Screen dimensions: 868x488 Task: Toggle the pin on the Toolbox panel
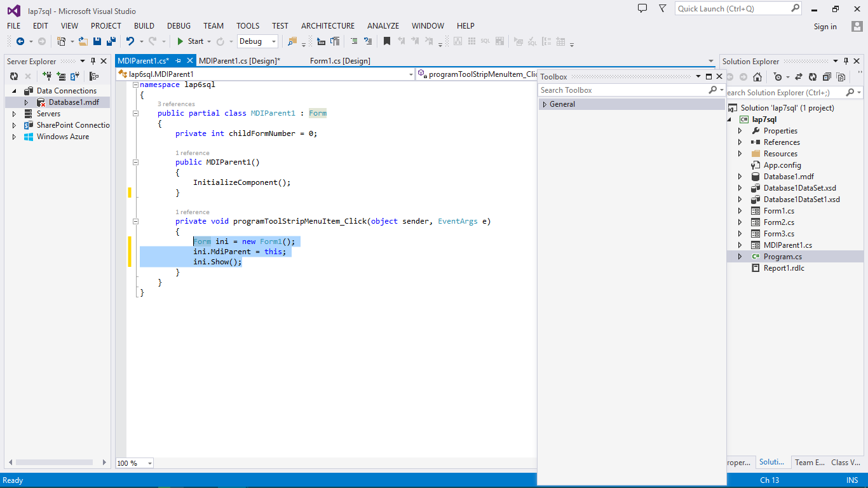709,76
